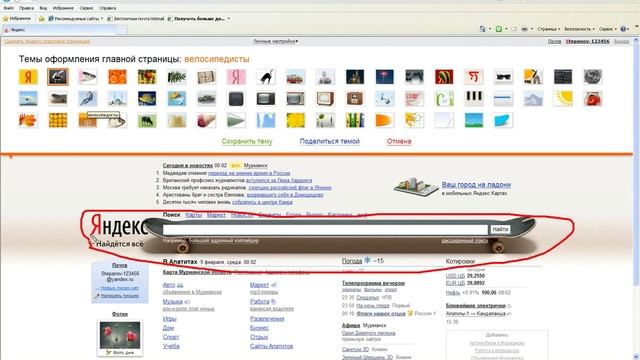The height and width of the screenshot is (360, 640).
Task: Select the yellow dandelion theme icon
Action: click(x=296, y=120)
